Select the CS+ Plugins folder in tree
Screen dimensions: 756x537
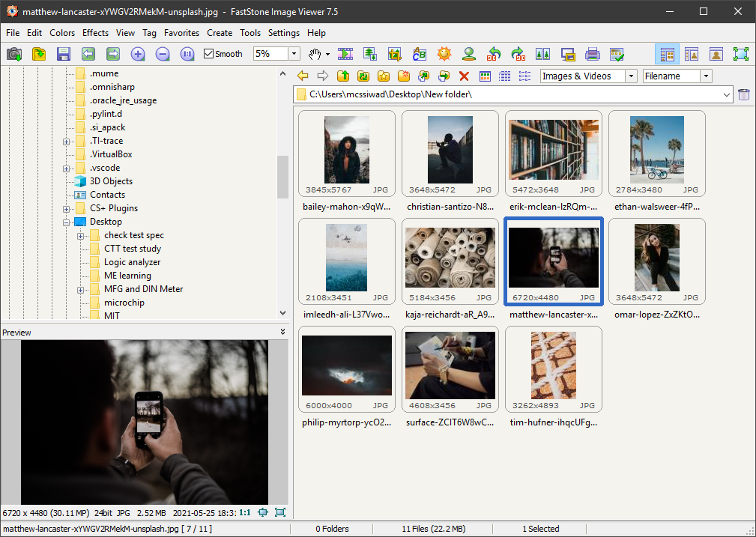(x=113, y=208)
